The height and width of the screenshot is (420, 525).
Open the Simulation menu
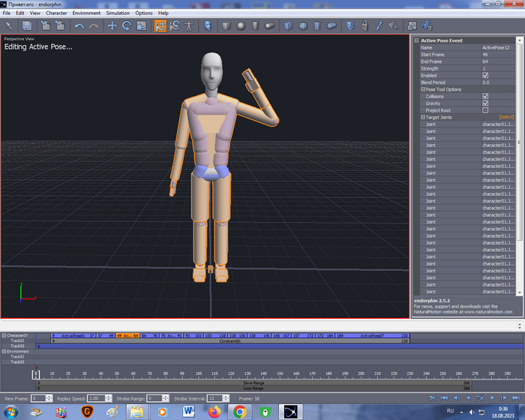click(x=117, y=13)
